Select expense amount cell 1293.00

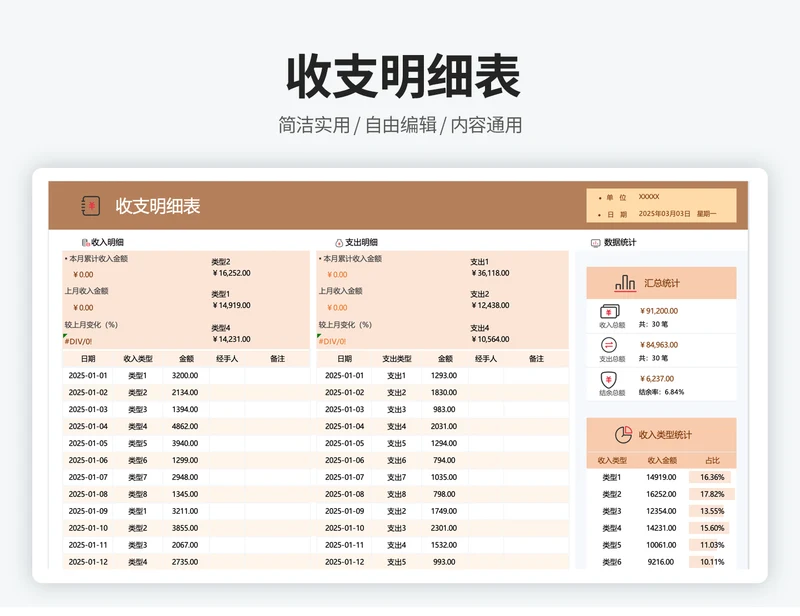[444, 376]
